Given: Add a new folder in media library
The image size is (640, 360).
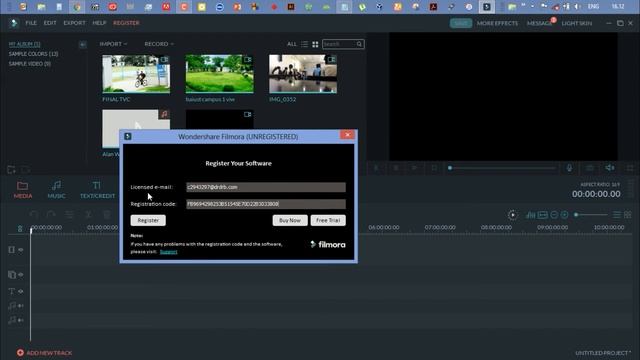Looking at the screenshot, I should click(11, 169).
